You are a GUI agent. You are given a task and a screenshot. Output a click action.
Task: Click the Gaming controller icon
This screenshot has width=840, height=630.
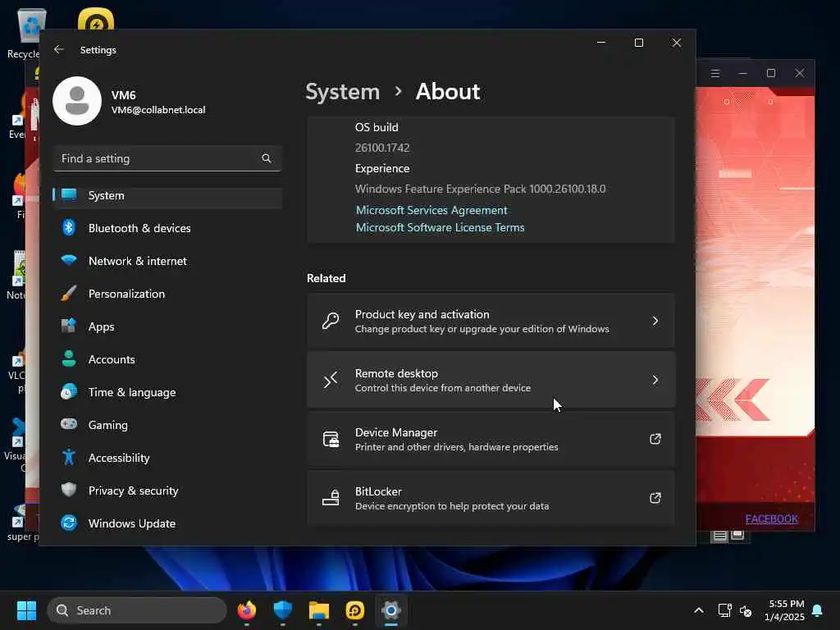pos(69,424)
